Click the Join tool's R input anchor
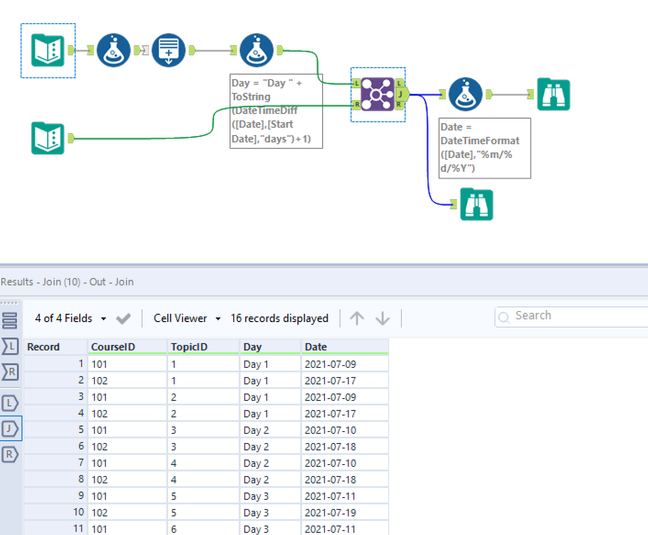 (356, 105)
